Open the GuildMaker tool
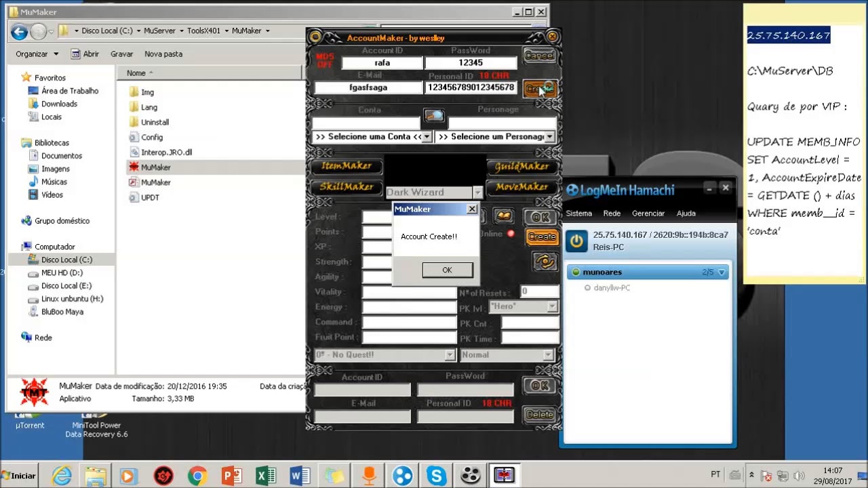The image size is (868, 488). click(x=521, y=166)
